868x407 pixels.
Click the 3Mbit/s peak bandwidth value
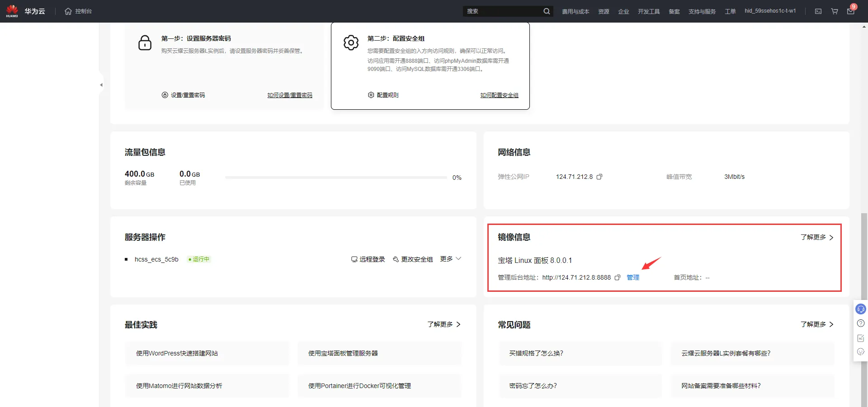coord(734,177)
